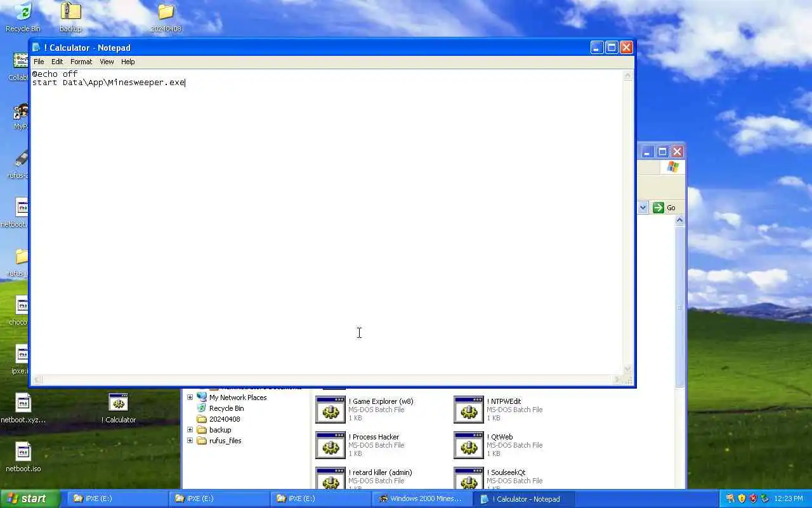Open the Format menu in Notepad
The image size is (812, 508).
(81, 62)
